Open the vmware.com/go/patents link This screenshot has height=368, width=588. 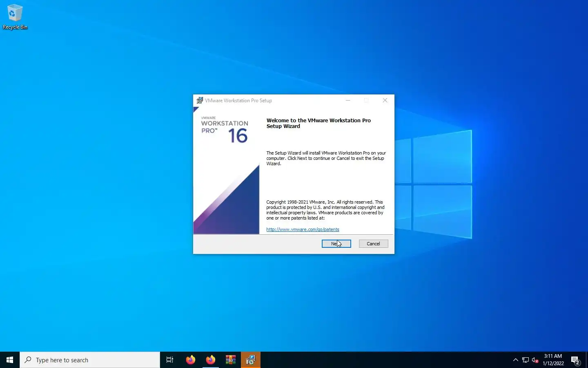point(303,229)
